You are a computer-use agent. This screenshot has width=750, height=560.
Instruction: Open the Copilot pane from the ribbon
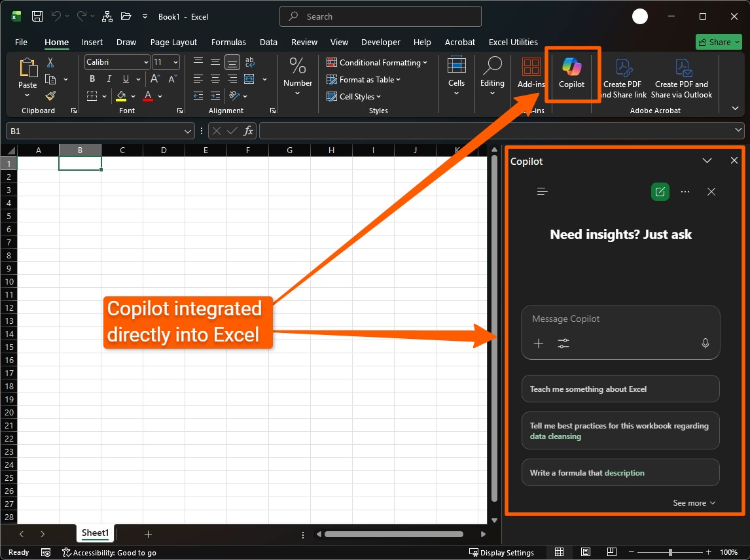pyautogui.click(x=571, y=73)
